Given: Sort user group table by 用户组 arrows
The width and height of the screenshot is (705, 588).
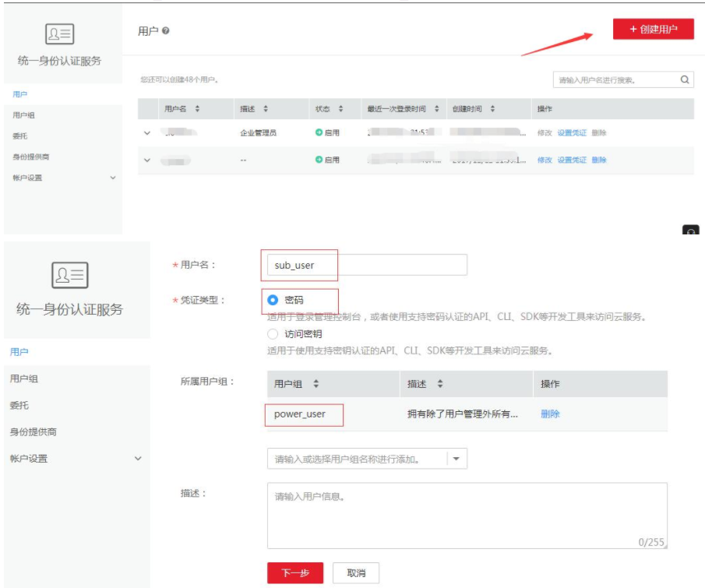Looking at the screenshot, I should click(316, 383).
